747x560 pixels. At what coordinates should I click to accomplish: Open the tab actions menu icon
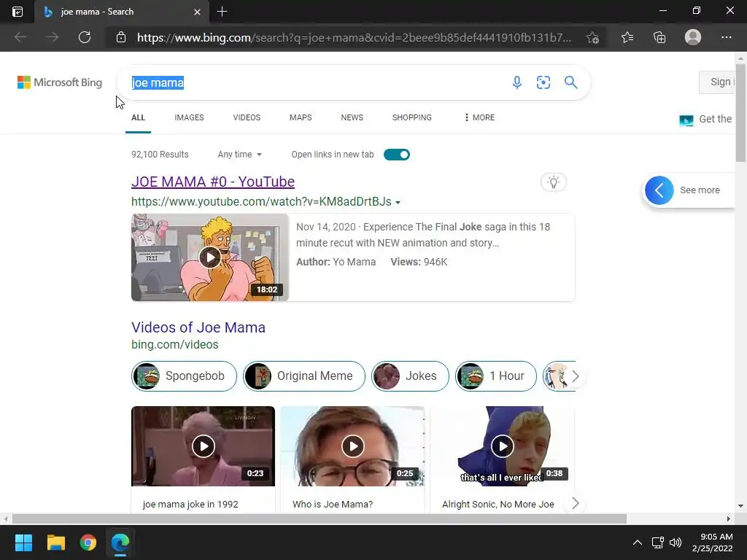18,12
